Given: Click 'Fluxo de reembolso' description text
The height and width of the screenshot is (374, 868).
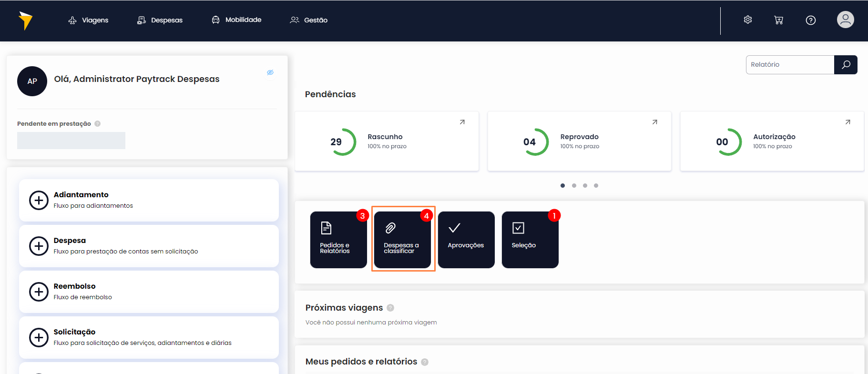Looking at the screenshot, I should [83, 297].
